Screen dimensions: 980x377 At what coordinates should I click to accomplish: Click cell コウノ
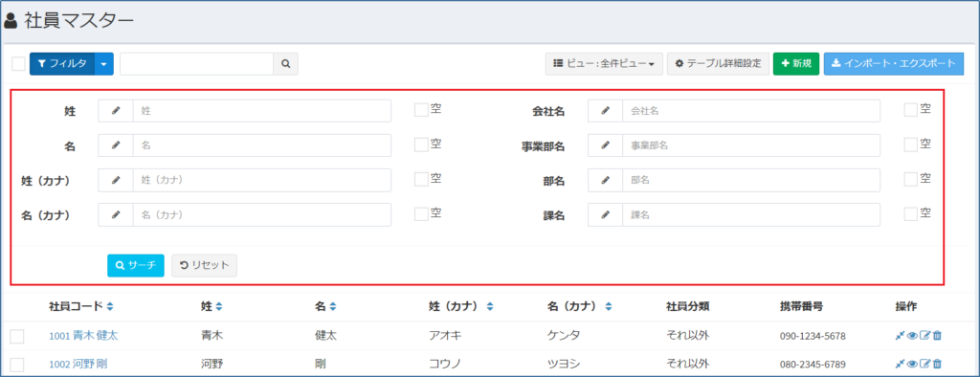point(445,364)
